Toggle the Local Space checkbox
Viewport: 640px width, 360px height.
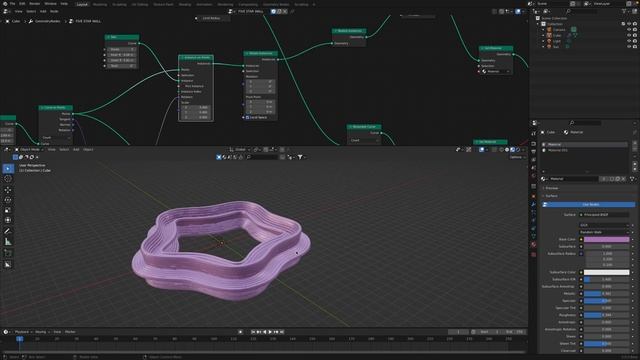247,117
